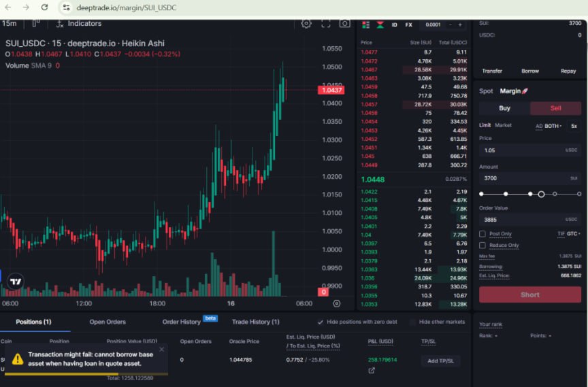Image resolution: width=588 pixels, height=387 pixels.
Task: Click the Max fee label
Action: click(487, 256)
